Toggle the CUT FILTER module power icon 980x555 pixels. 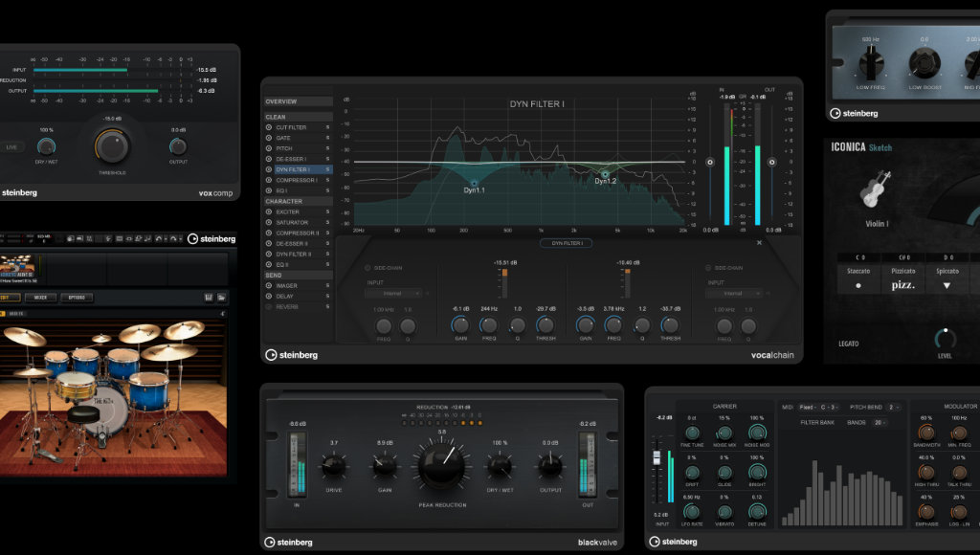(269, 127)
